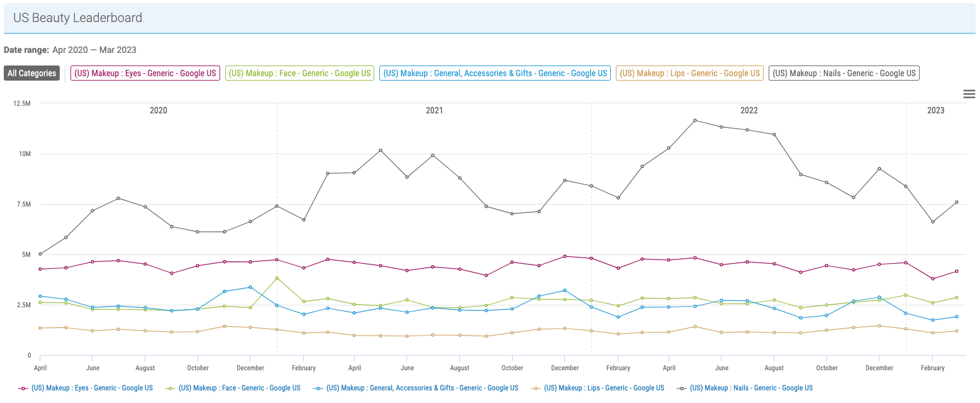Click the 2022 year label on chart
This screenshot has height=403, width=980.
pos(749,110)
